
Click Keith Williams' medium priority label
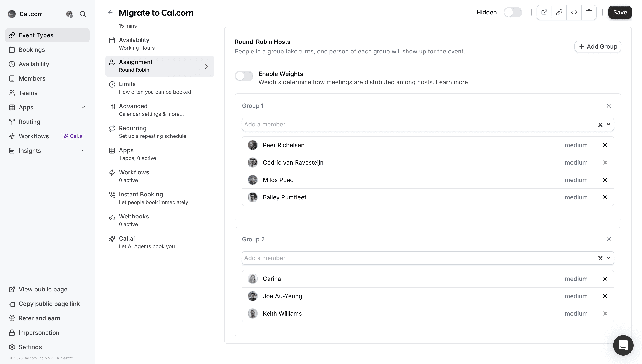pos(576,314)
